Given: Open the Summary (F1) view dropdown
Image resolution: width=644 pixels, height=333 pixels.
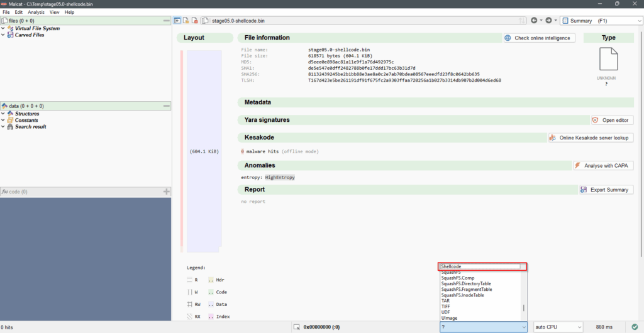Looking at the screenshot, I should (x=601, y=21).
